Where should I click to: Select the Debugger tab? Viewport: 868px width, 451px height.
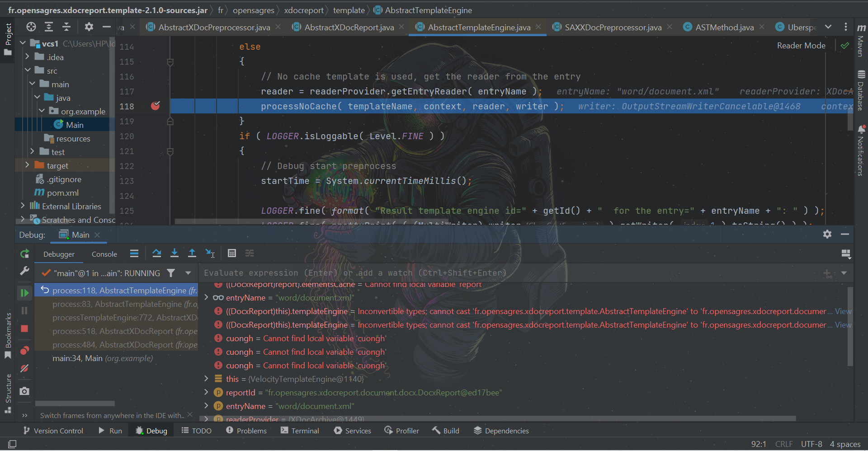pos(59,254)
